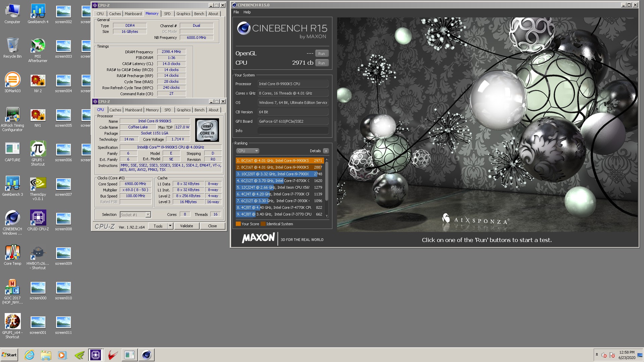Click the CPU-Z Close button

pyautogui.click(x=212, y=226)
